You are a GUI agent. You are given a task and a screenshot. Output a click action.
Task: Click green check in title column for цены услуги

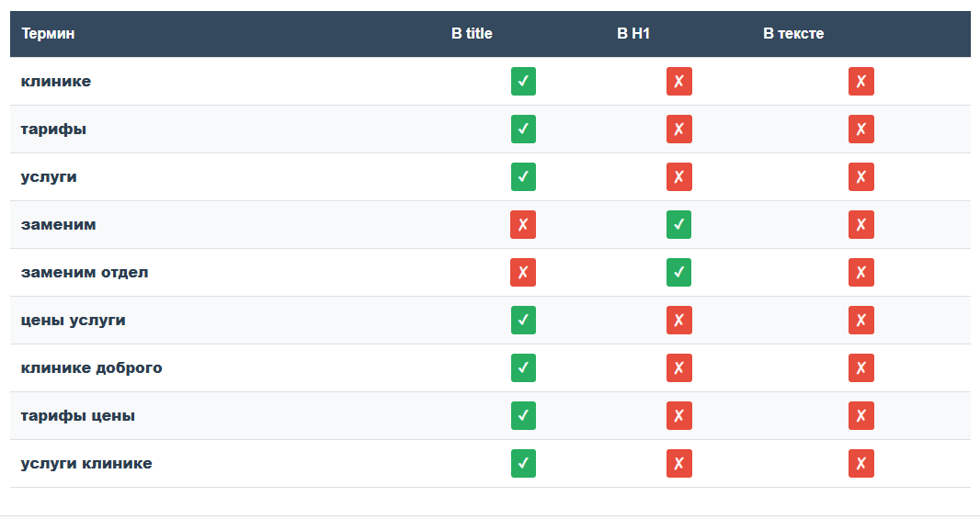click(x=523, y=321)
